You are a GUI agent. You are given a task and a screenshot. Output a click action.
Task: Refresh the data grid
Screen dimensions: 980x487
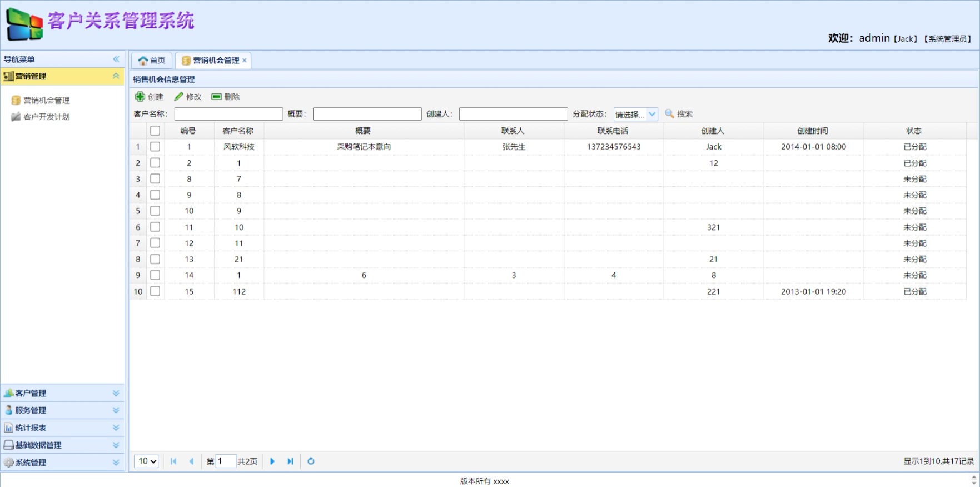coord(311,461)
